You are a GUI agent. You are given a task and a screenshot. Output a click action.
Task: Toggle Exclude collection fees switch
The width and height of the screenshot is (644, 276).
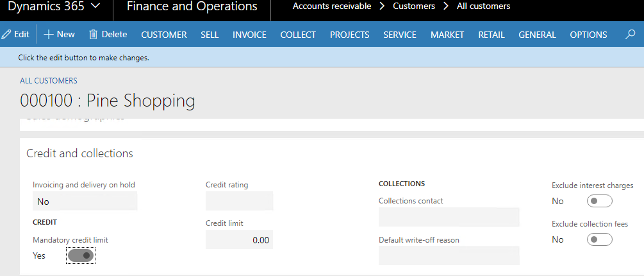[x=600, y=239]
